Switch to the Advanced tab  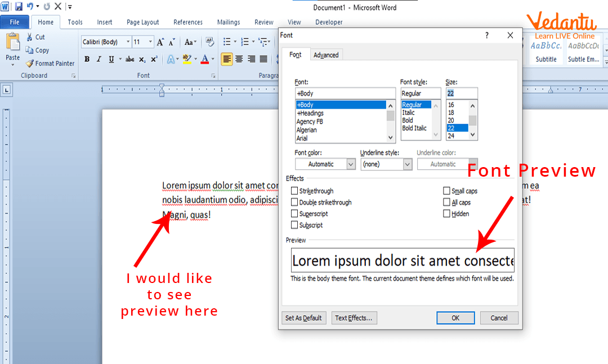click(x=326, y=55)
